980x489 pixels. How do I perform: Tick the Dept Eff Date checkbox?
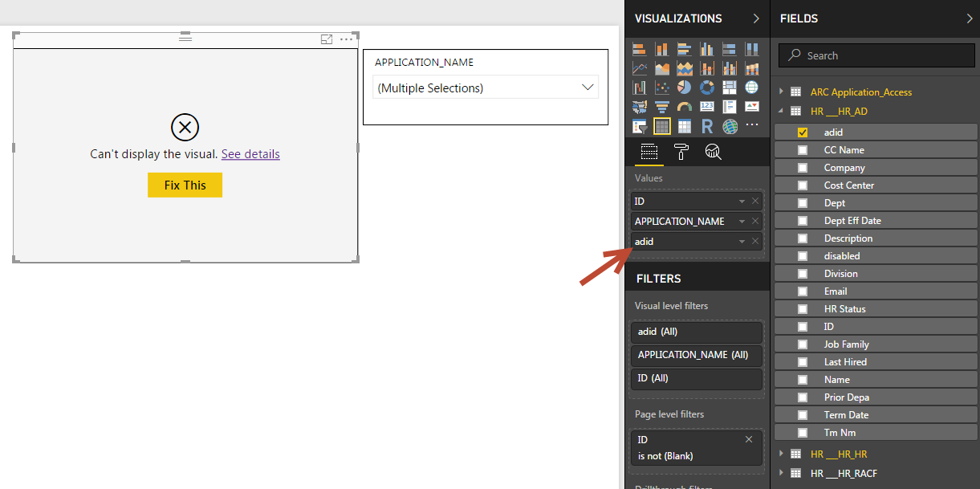click(803, 221)
